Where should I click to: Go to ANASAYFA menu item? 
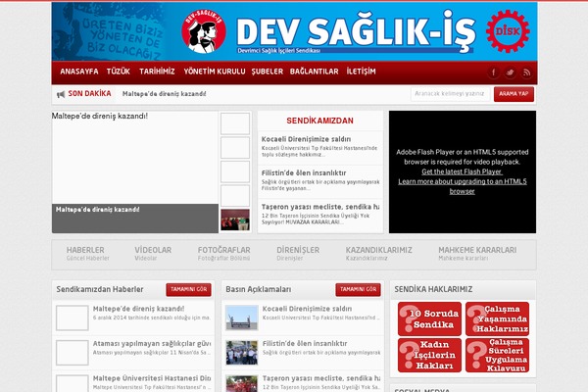79,72
